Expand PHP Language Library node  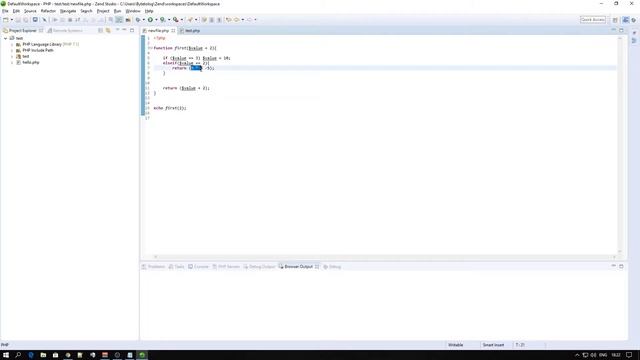click(x=12, y=44)
